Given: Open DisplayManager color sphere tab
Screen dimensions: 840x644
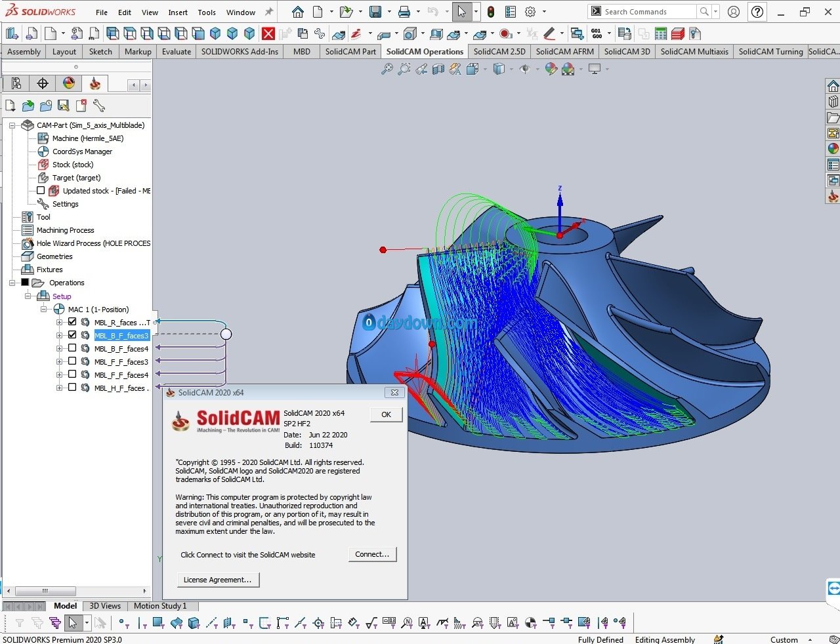Looking at the screenshot, I should click(x=69, y=83).
